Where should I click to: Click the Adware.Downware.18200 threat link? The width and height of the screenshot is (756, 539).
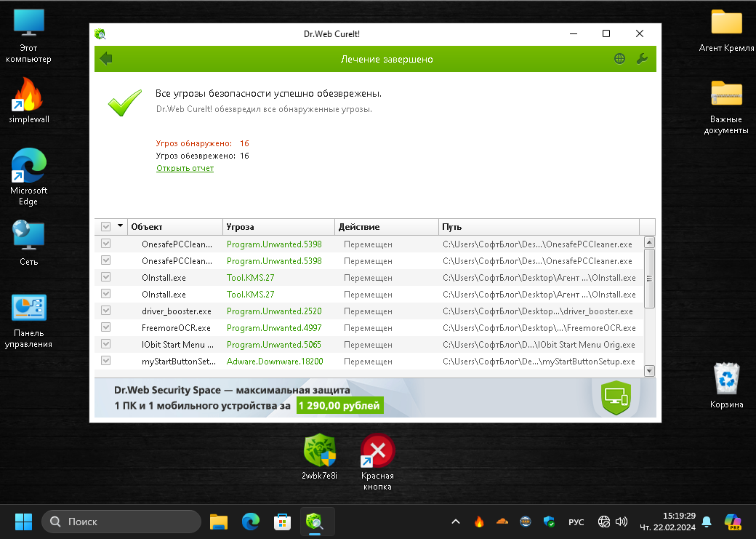tap(275, 362)
